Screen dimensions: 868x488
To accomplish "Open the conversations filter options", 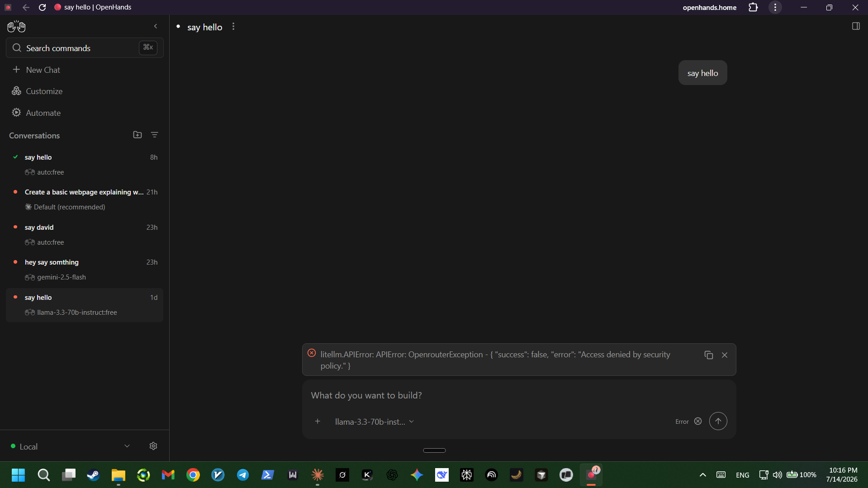I will pos(154,135).
